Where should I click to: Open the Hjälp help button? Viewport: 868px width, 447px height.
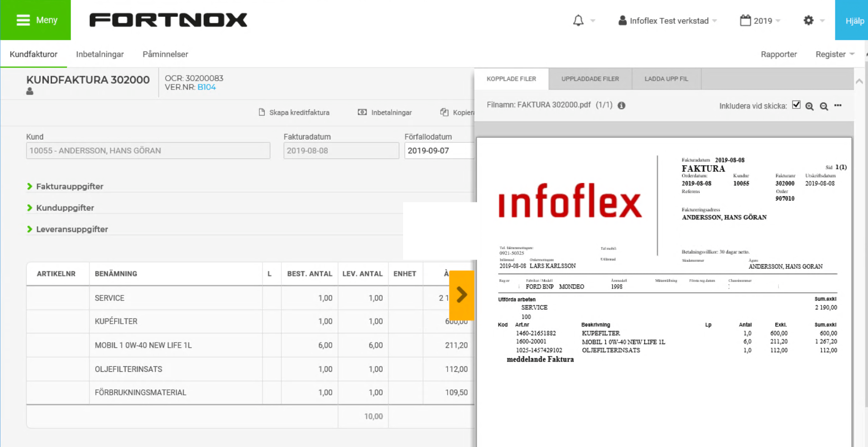851,20
